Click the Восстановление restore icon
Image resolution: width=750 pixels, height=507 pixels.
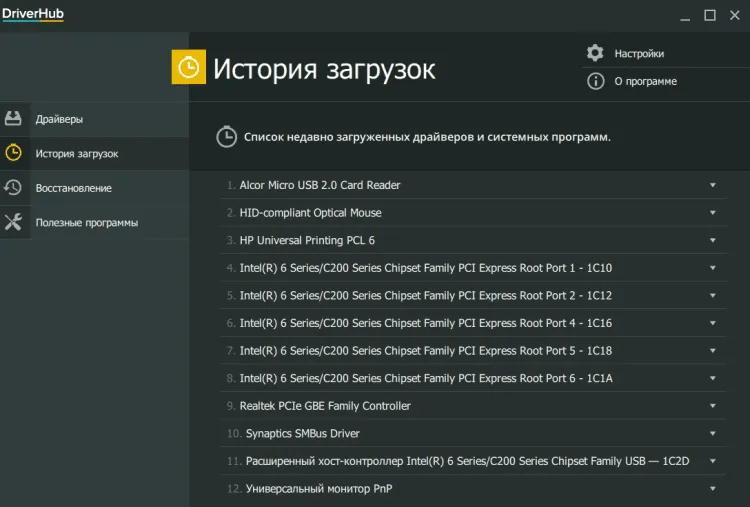click(13, 188)
